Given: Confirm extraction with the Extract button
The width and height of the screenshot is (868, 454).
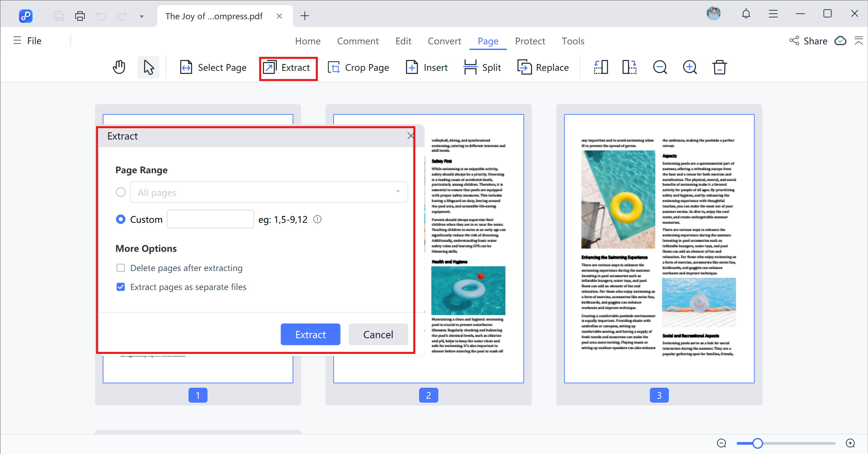Looking at the screenshot, I should [310, 334].
